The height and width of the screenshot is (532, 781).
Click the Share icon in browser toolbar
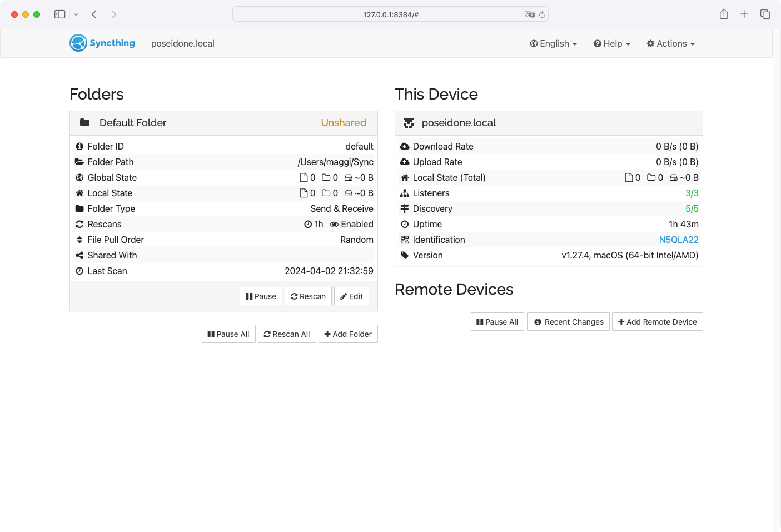click(724, 14)
